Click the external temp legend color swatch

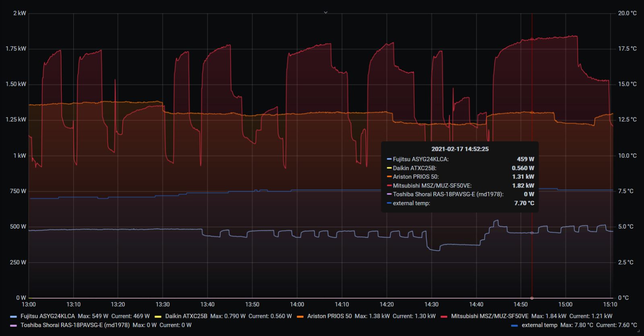[x=514, y=326]
